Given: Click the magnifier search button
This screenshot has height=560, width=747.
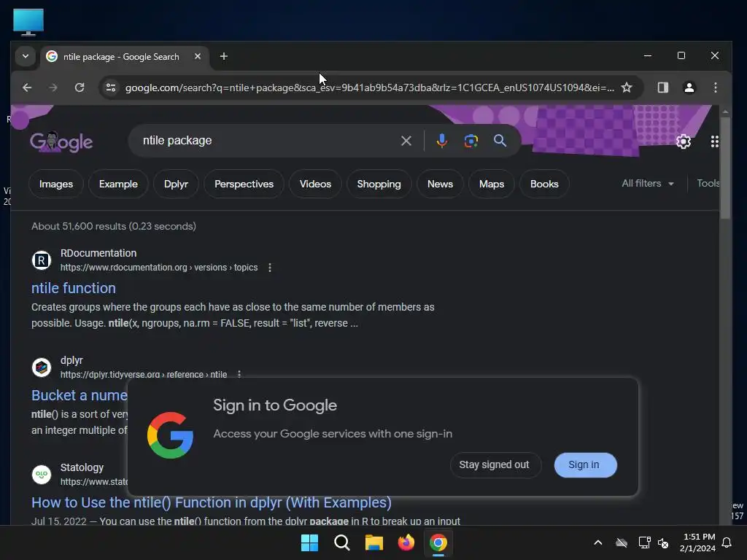Looking at the screenshot, I should (x=500, y=141).
